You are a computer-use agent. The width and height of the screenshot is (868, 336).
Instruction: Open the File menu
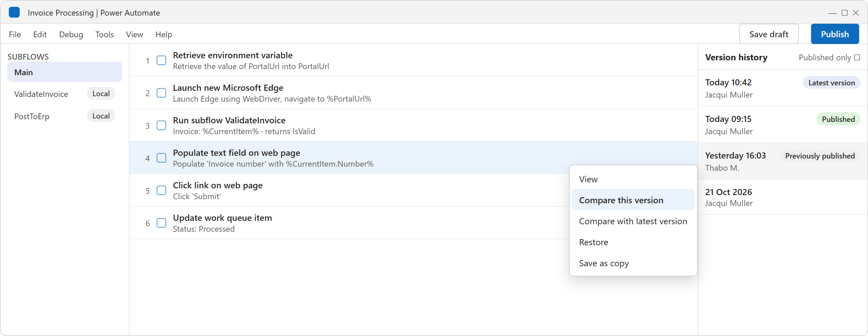[x=15, y=34]
